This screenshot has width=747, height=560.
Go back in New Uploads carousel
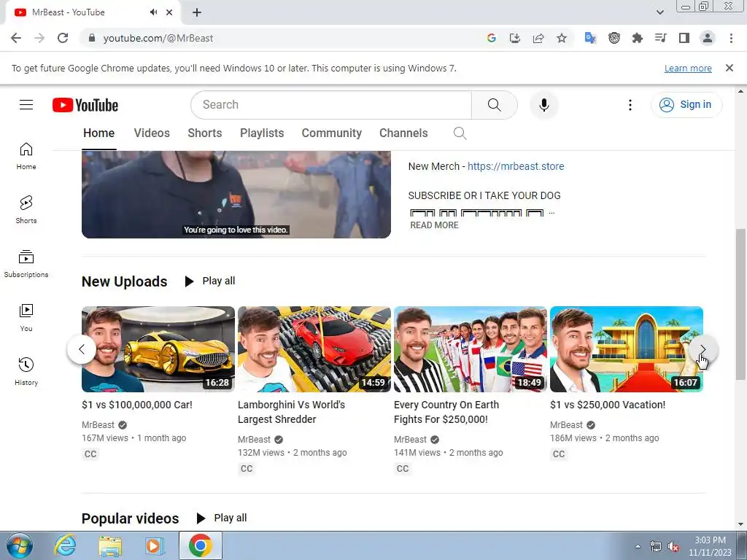click(x=82, y=349)
